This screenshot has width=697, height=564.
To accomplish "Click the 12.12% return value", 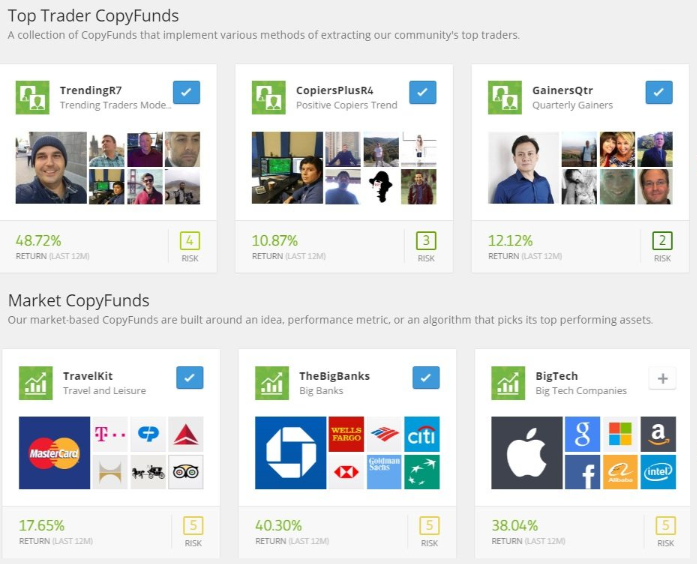I will click(510, 241).
